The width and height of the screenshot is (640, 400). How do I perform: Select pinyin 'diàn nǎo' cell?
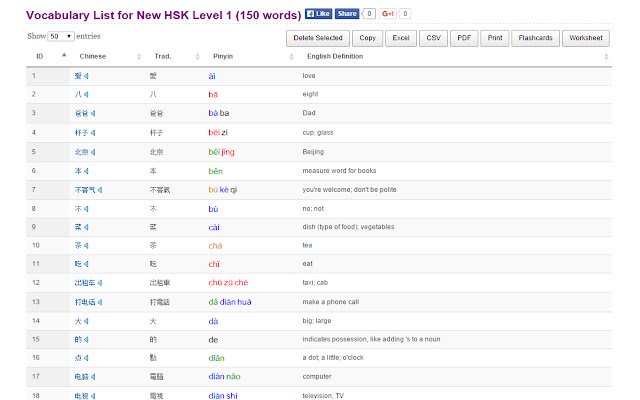[224, 377]
